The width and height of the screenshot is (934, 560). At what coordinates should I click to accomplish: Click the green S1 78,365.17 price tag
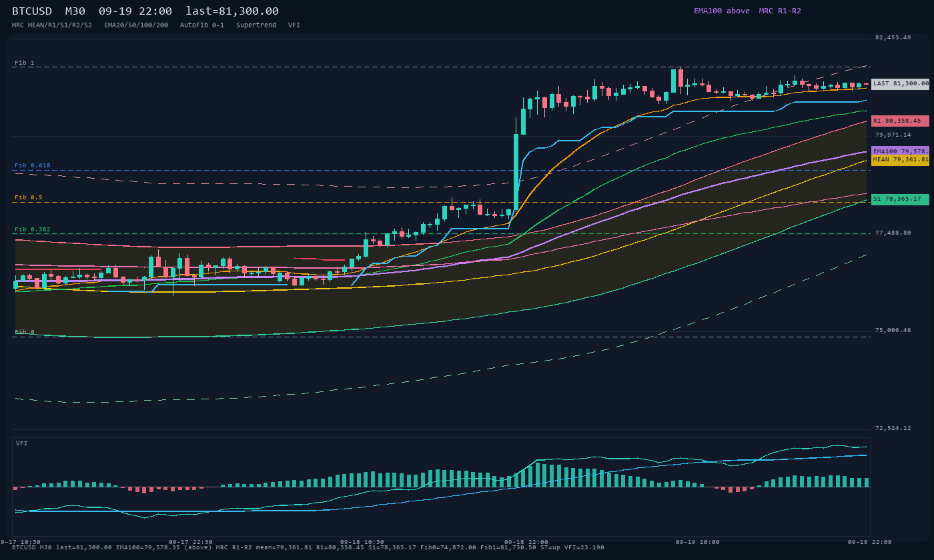point(901,199)
